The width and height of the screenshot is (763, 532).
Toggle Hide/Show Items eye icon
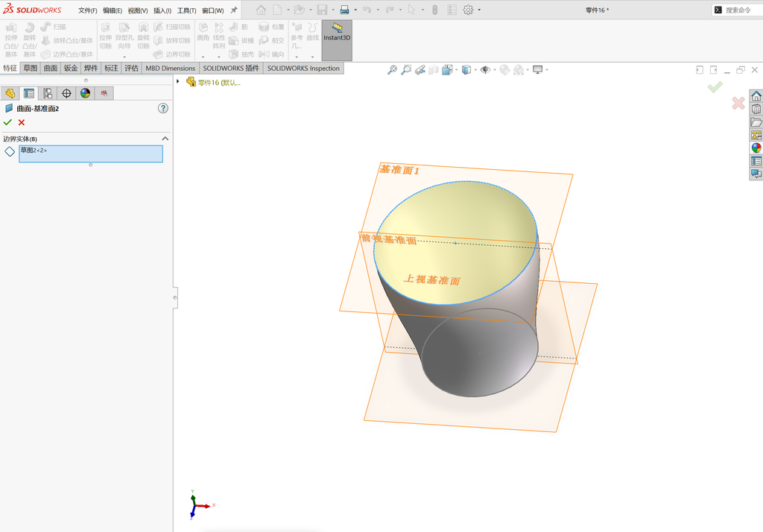(485, 70)
